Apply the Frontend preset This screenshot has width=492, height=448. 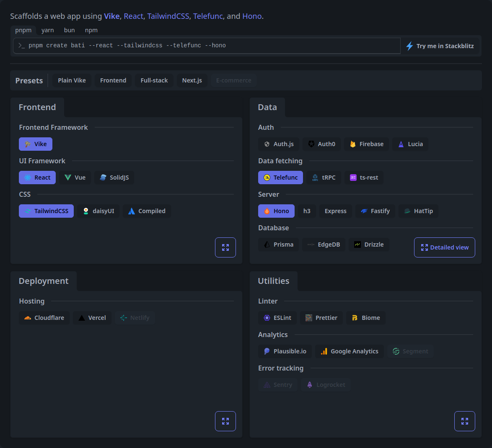tap(113, 80)
